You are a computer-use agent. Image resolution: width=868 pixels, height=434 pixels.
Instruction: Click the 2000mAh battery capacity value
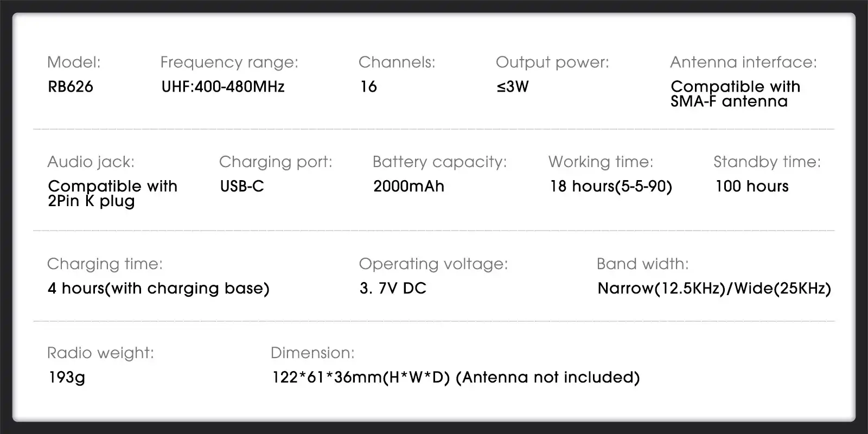coord(409,186)
